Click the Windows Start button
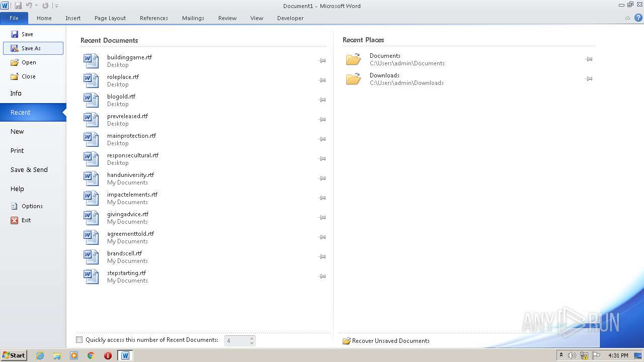The image size is (644, 362). click(14, 355)
